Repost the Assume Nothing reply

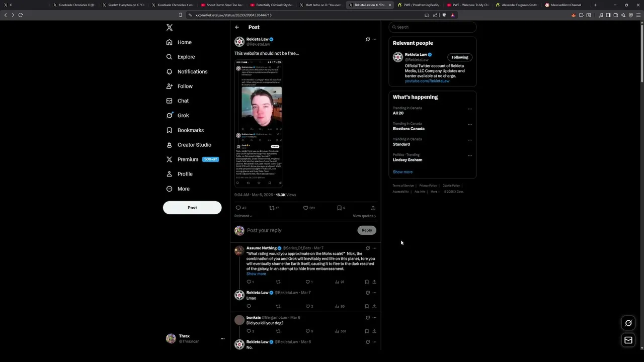[x=278, y=282]
